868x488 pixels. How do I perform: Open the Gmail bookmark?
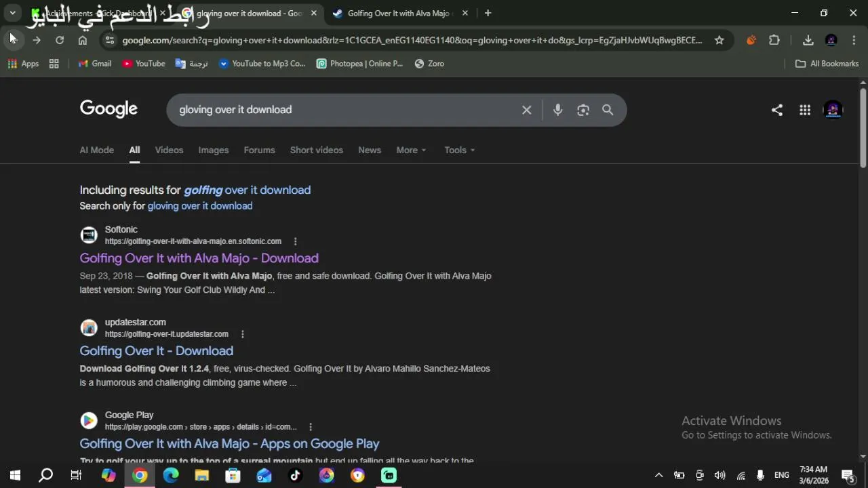pyautogui.click(x=94, y=64)
